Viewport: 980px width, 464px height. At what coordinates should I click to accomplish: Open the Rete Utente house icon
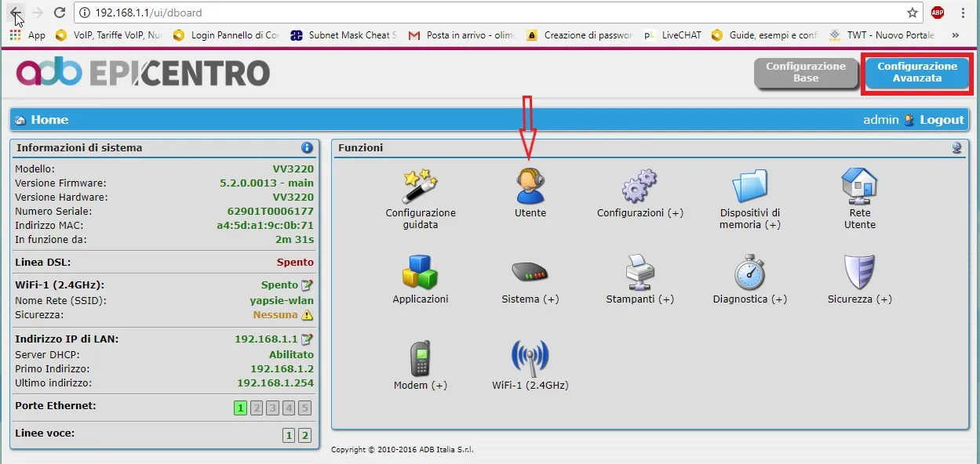point(859,187)
